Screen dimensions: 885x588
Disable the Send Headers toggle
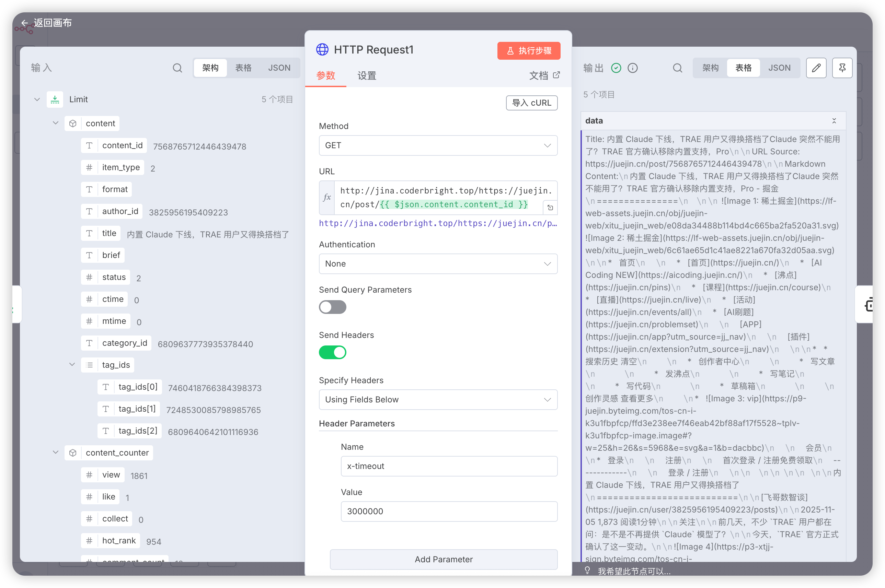click(332, 353)
